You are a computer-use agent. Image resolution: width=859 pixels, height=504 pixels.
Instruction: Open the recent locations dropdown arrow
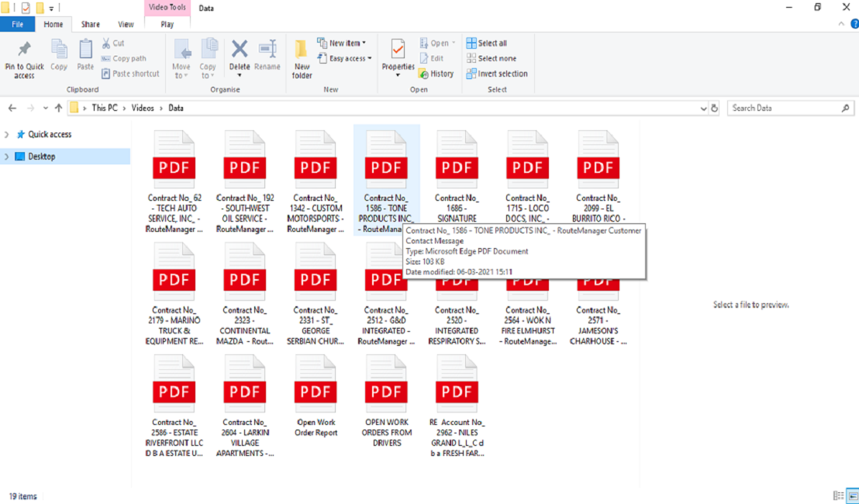(46, 108)
